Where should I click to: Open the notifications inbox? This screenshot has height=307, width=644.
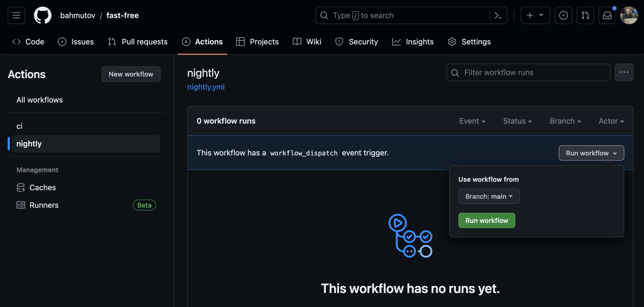pyautogui.click(x=607, y=15)
